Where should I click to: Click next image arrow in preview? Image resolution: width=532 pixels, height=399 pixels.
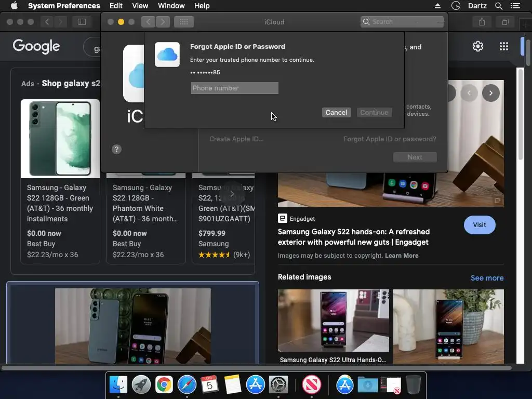point(490,93)
